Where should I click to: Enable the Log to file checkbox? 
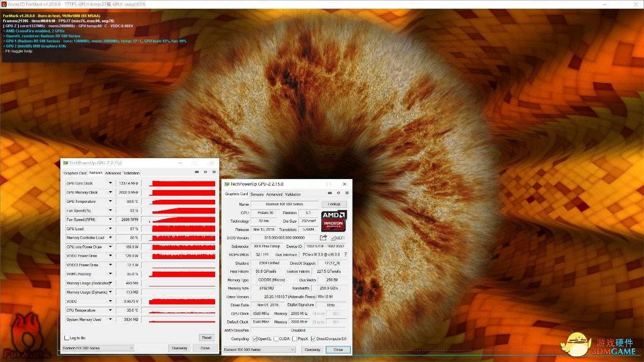click(66, 338)
